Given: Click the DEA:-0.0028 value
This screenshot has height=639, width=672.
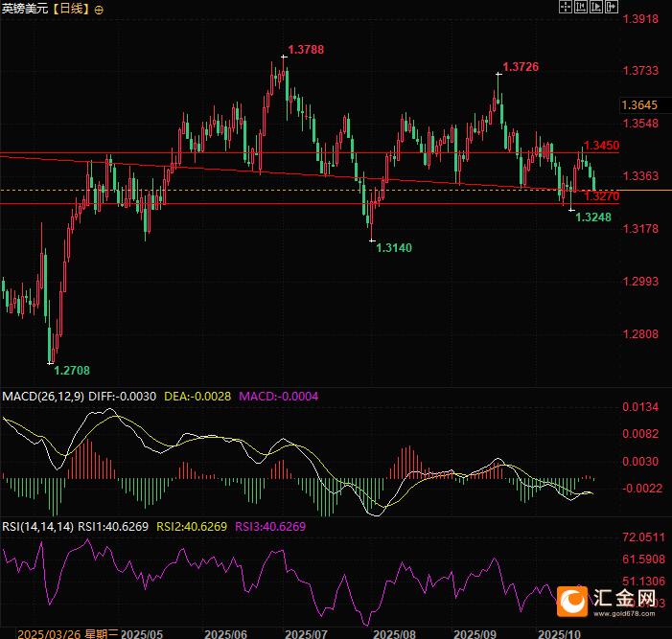Looking at the screenshot, I should (197, 397).
